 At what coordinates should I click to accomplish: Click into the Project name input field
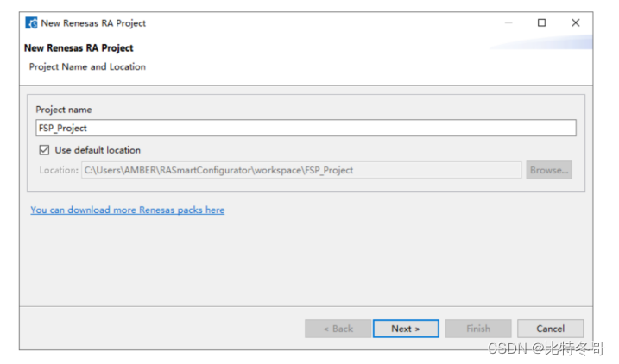[x=306, y=128]
